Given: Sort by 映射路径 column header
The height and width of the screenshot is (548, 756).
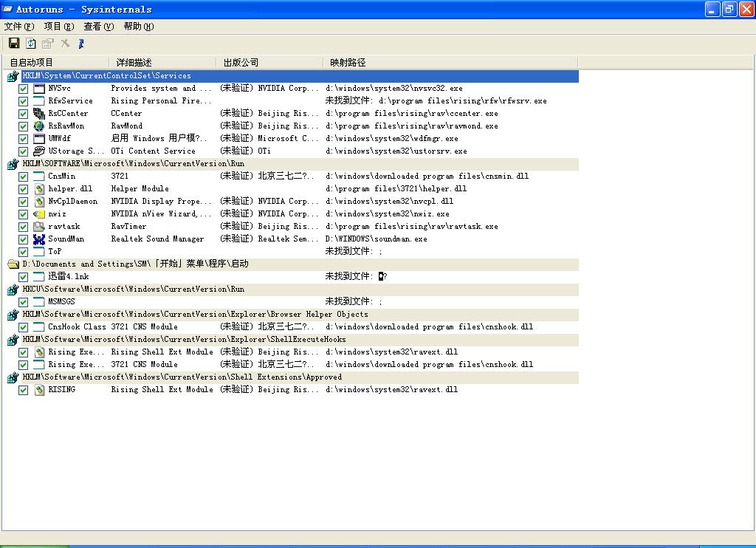Looking at the screenshot, I should point(450,63).
